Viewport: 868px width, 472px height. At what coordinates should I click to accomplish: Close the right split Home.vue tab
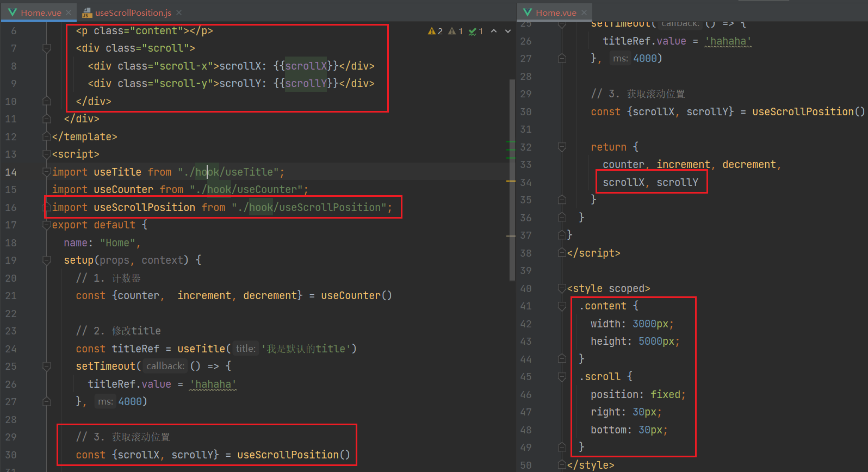pos(584,13)
